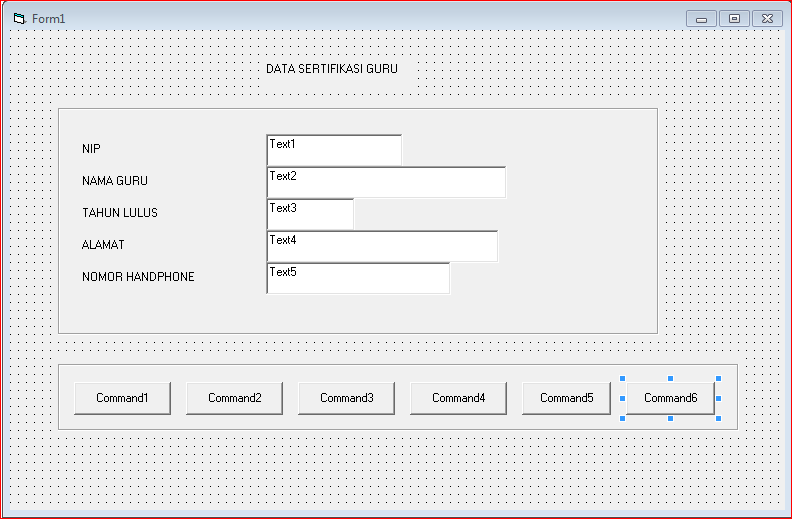Viewport: 792px width, 519px height.
Task: Minimize the Form1 window
Action: 701,19
